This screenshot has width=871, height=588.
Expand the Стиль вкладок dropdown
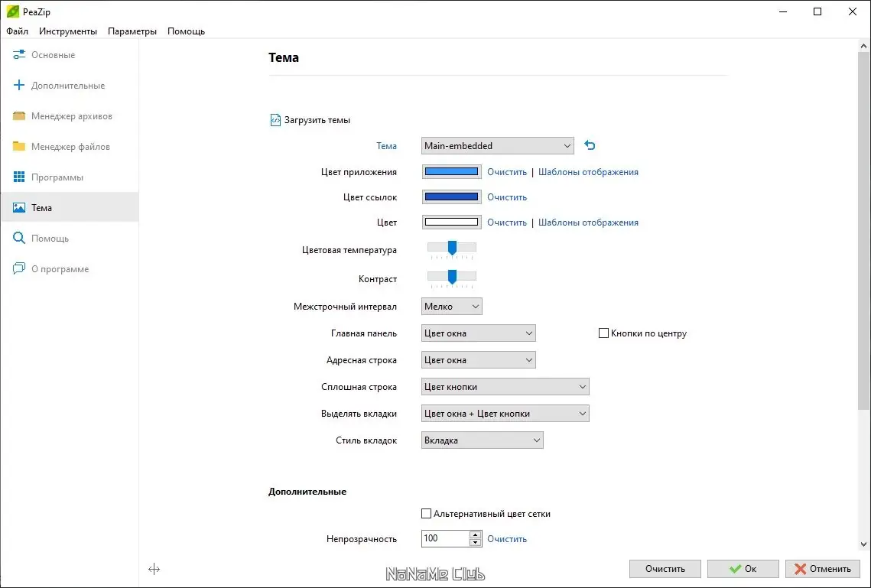(482, 440)
